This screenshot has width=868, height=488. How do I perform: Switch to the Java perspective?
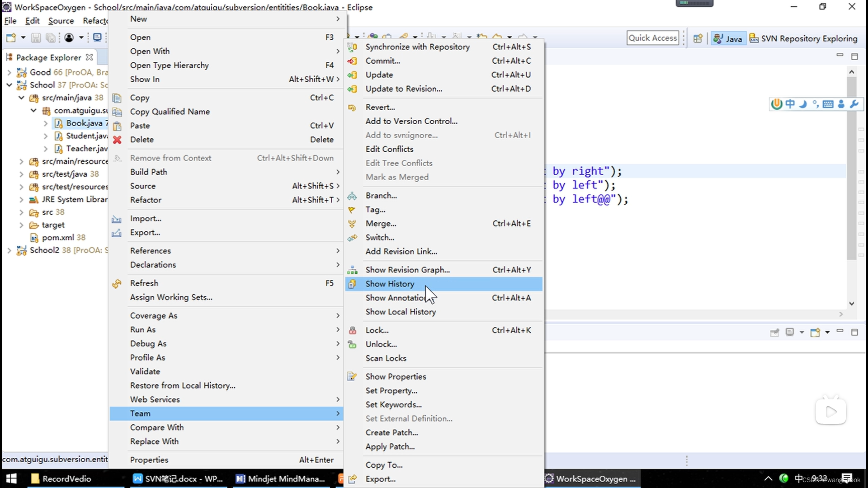(727, 38)
